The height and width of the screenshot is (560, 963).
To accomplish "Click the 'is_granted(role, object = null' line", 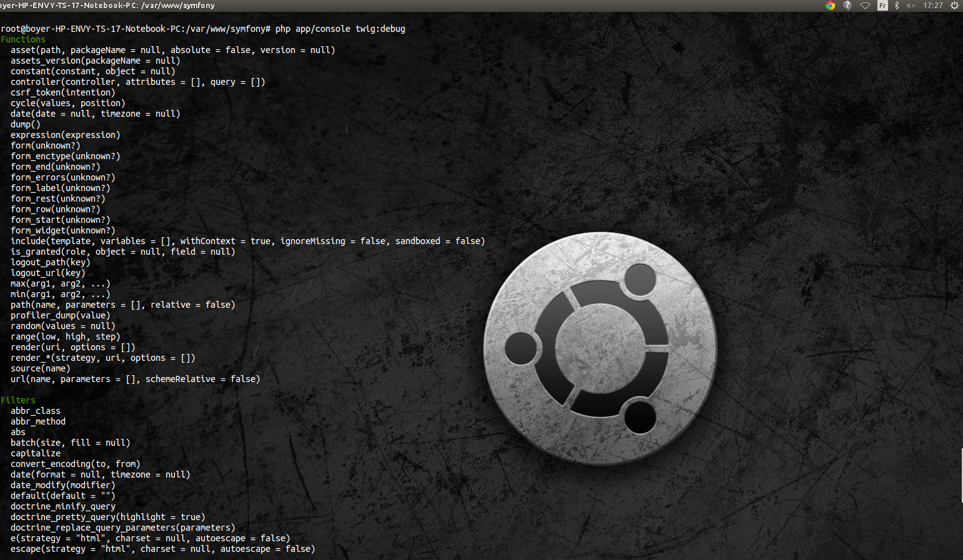I will 123,252.
